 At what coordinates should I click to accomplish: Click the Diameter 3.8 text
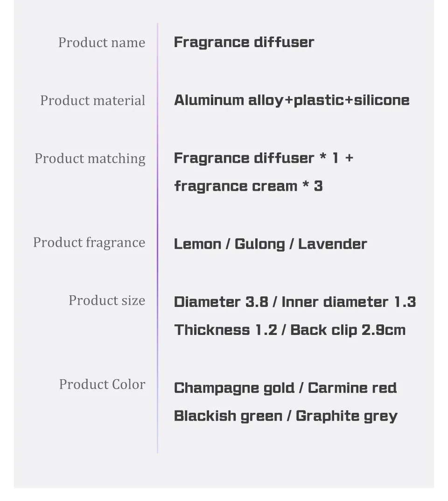pyautogui.click(x=221, y=302)
